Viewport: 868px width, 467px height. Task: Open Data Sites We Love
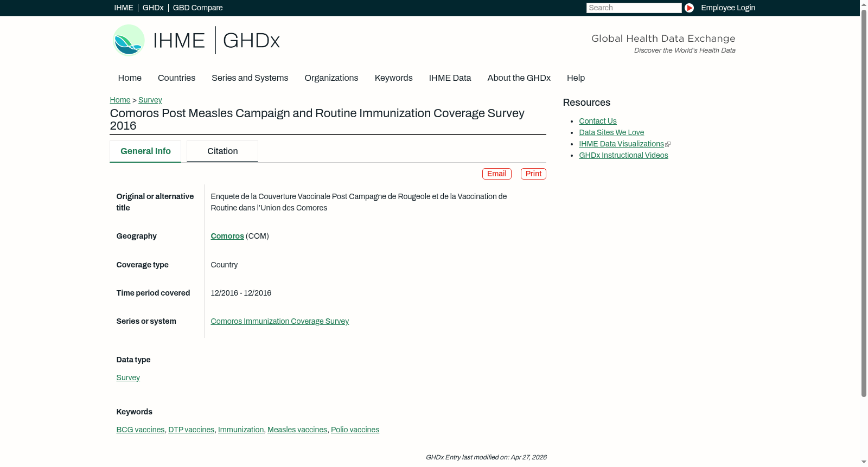click(611, 132)
